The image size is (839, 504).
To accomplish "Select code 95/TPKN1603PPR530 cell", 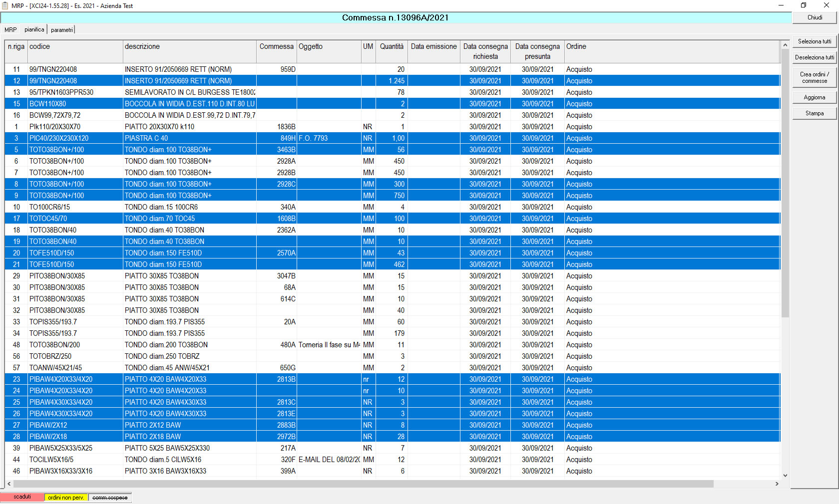I will pos(75,92).
